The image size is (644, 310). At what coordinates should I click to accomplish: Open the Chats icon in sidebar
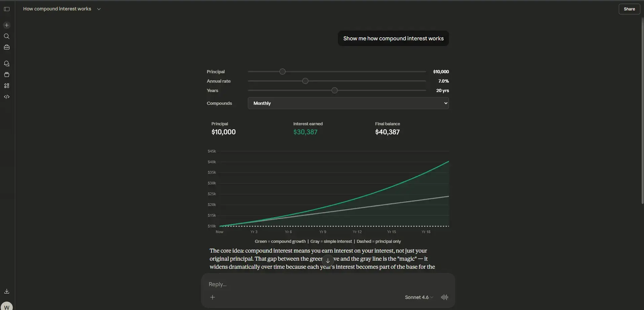click(7, 63)
